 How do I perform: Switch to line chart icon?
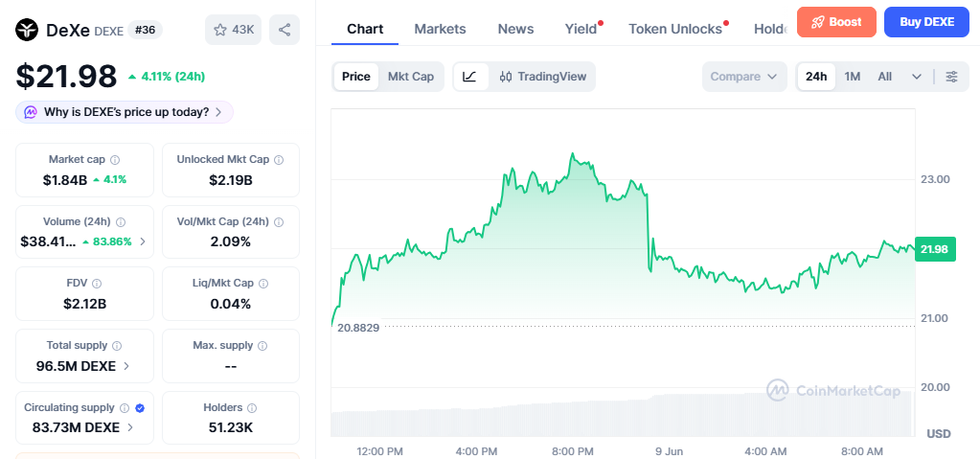[x=470, y=77]
